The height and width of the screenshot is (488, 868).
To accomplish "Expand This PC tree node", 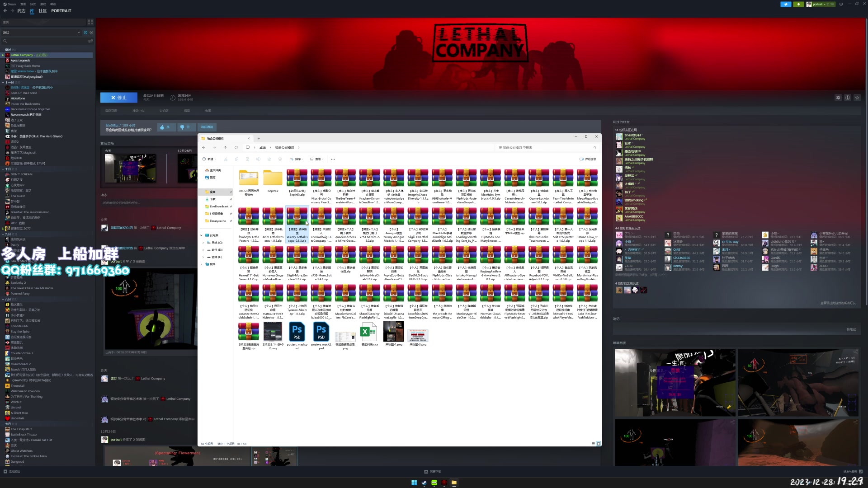I will (202, 235).
